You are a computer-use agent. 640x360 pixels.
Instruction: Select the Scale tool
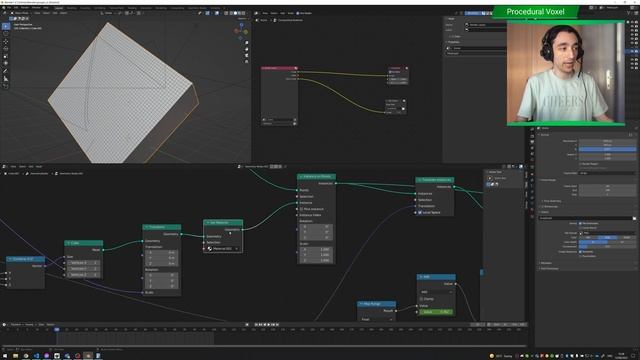6,56
